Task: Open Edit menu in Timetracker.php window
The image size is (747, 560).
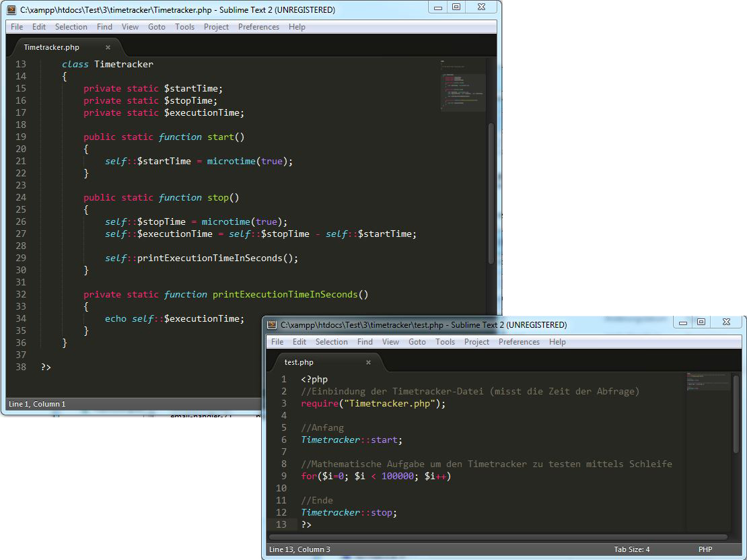Action: (x=38, y=27)
